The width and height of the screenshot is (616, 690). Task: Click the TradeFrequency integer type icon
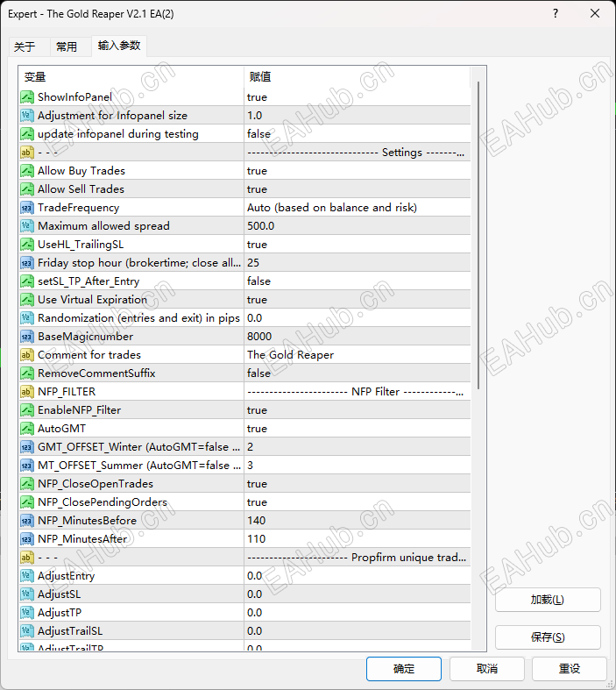(27, 208)
